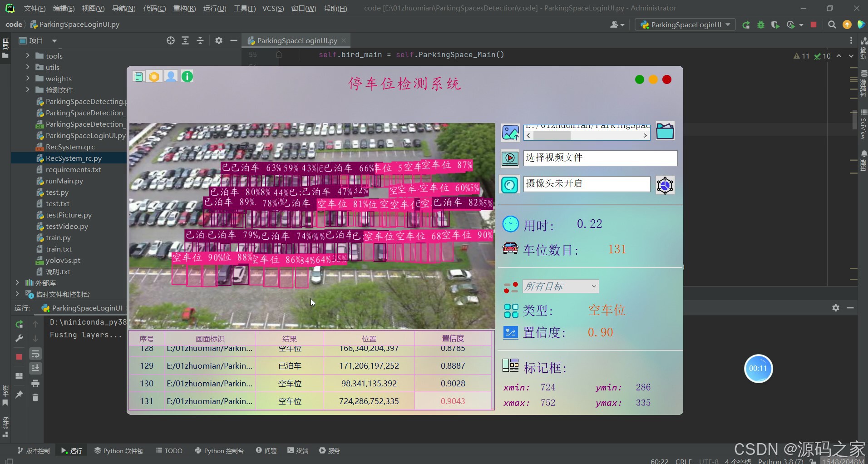Click the model settings icon beside camera field
The height and width of the screenshot is (464, 868).
coord(665,185)
